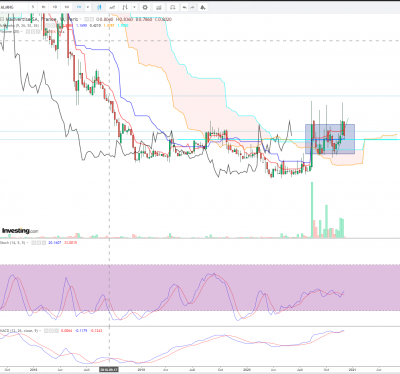Open the indicators bar-chart icon
400x374 pixels.
(x=159, y=7)
